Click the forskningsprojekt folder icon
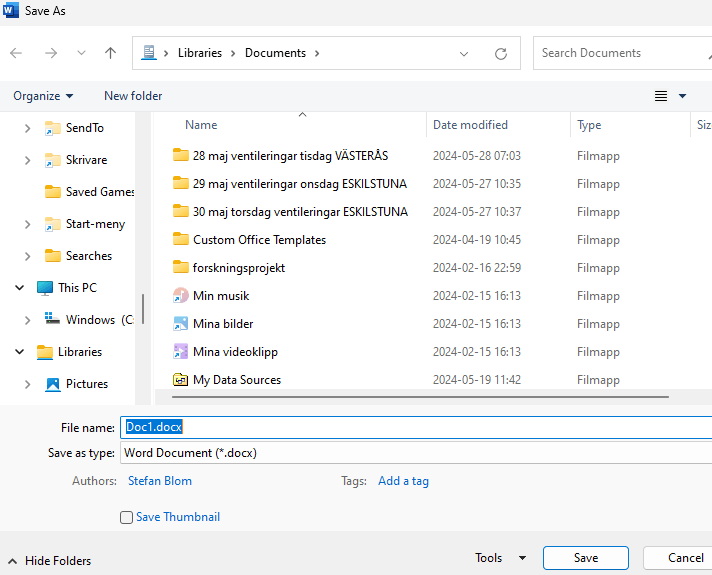Screen dimensions: 712x575 tap(180, 267)
